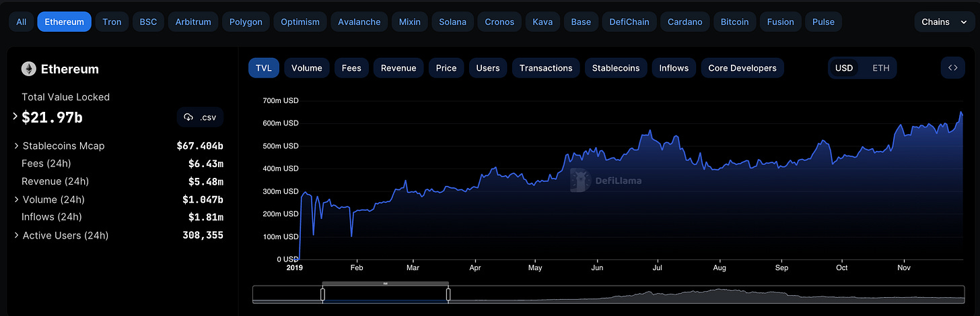Click the 308,355 active users value
This screenshot has width=980, height=316.
pos(203,235)
